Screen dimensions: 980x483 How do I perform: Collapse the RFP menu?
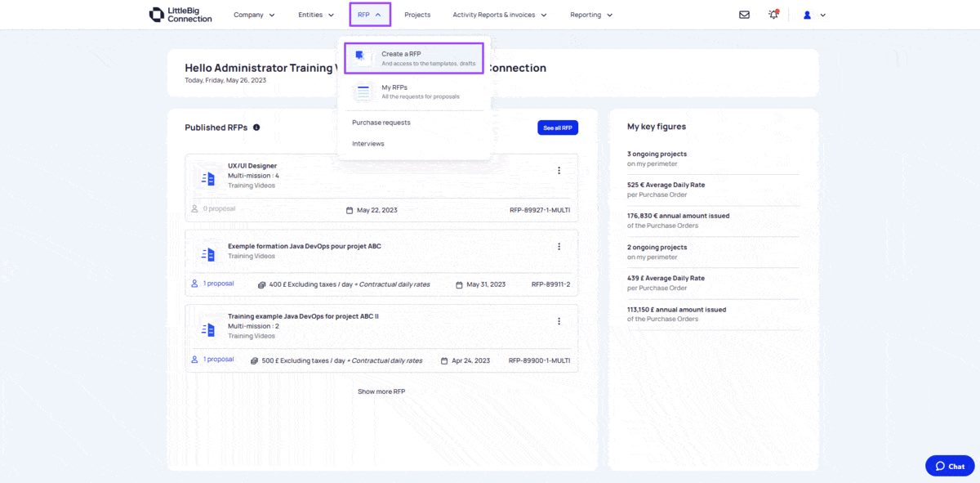[370, 15]
